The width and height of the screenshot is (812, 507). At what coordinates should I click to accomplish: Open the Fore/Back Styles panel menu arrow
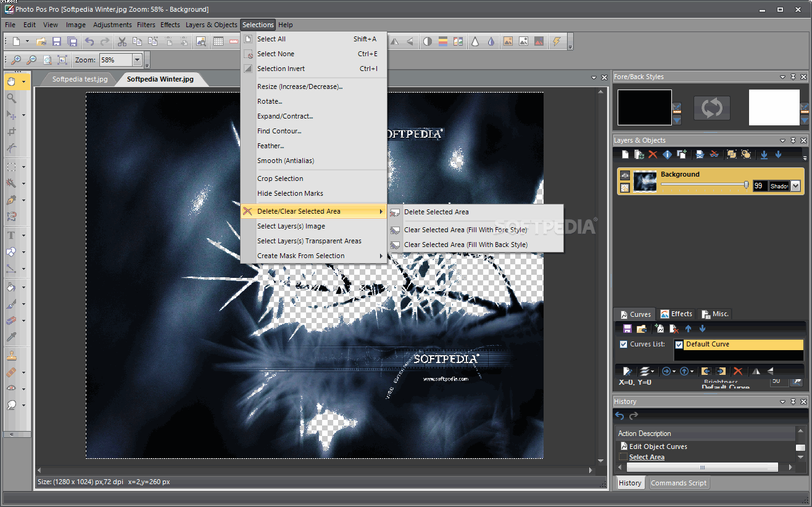[x=783, y=77]
